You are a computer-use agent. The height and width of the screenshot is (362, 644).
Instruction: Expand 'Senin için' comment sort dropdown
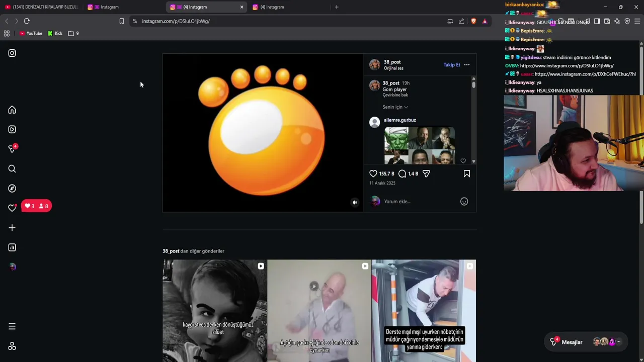[x=395, y=107]
